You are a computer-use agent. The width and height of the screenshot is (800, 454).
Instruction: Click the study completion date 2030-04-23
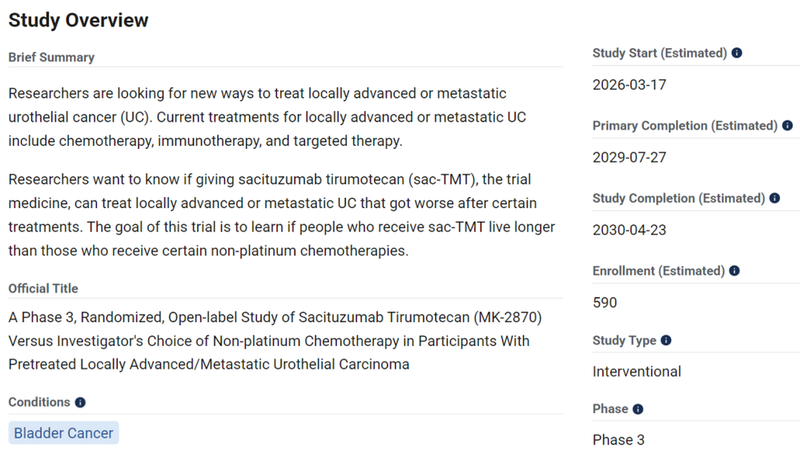click(630, 230)
